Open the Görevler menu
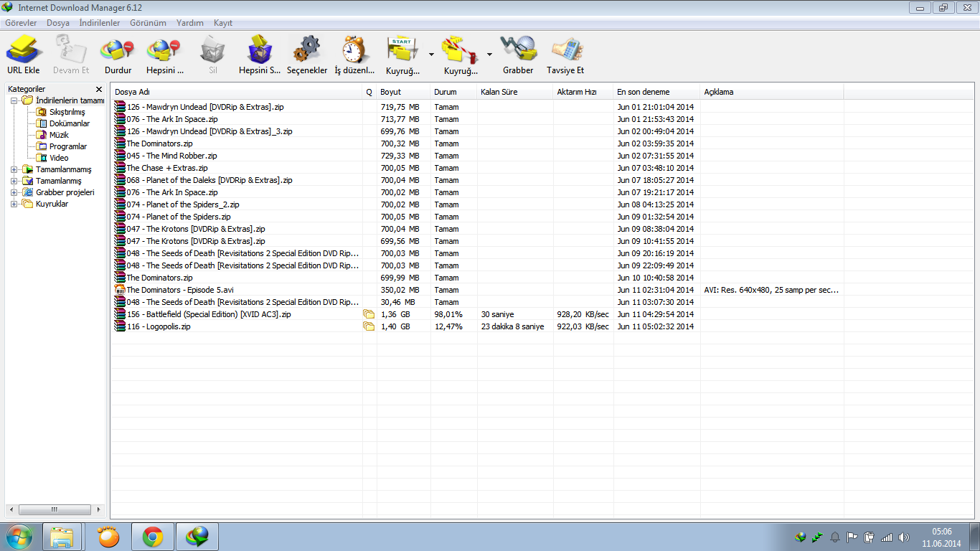The height and width of the screenshot is (551, 980). tap(21, 23)
